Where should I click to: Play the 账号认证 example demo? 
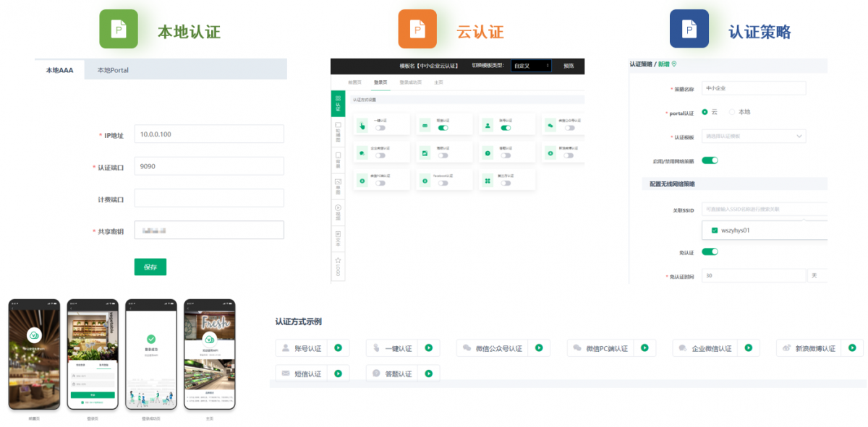coord(338,348)
